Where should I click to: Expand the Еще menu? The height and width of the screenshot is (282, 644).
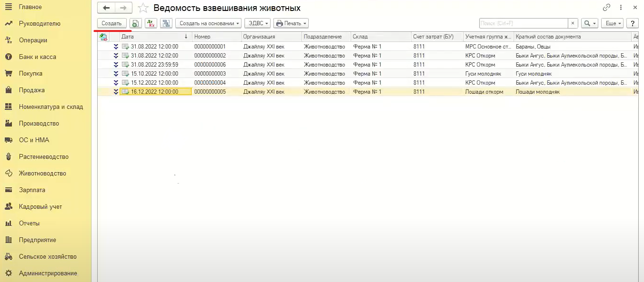[612, 23]
